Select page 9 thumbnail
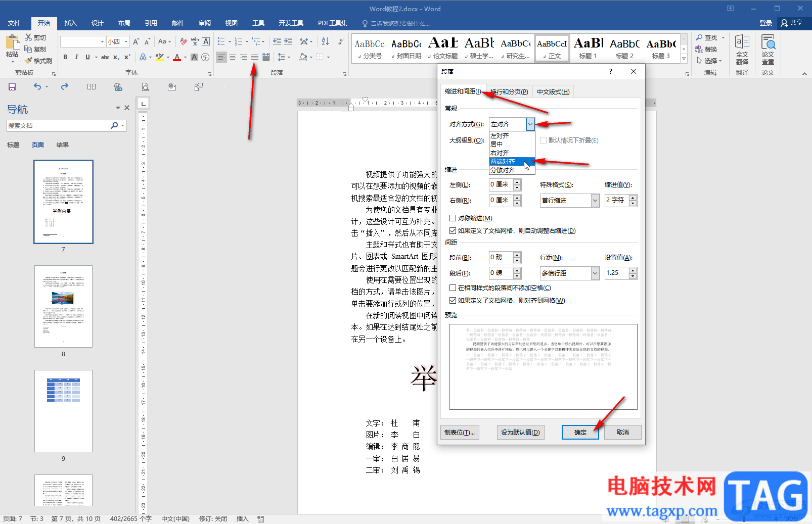The height and width of the screenshot is (524, 812). 63,411
